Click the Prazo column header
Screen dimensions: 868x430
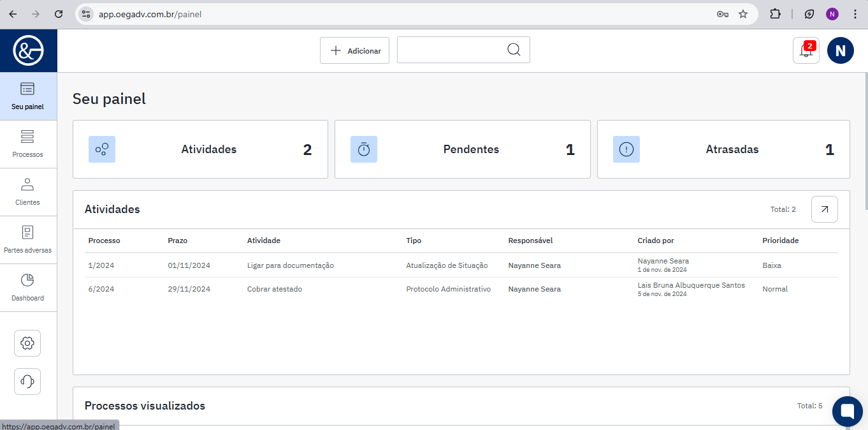(x=178, y=241)
